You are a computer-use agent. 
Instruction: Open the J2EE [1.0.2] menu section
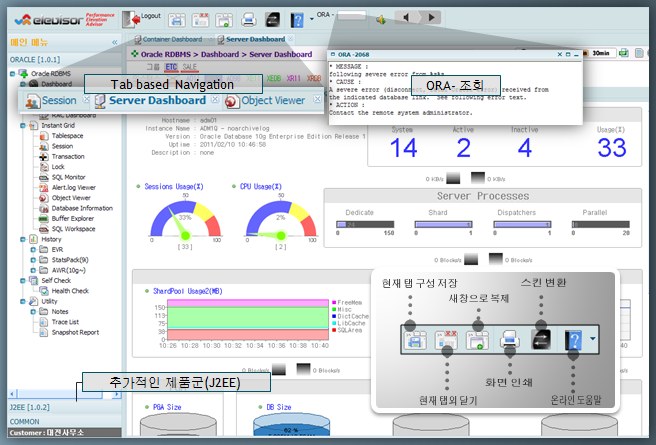click(x=65, y=407)
